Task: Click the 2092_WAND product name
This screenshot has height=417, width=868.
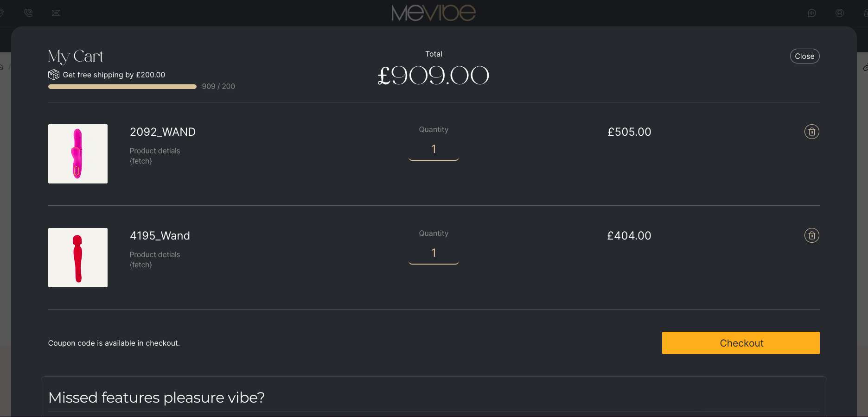Action: coord(163,132)
